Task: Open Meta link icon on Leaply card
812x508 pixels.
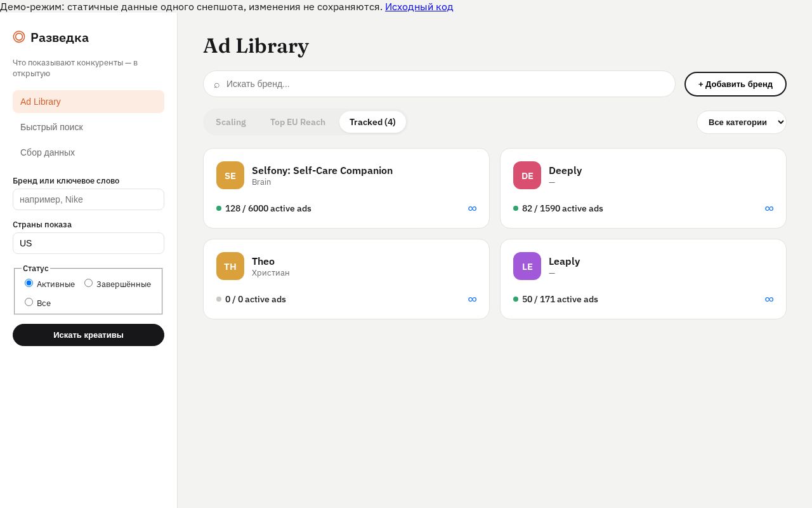Action: [x=769, y=299]
